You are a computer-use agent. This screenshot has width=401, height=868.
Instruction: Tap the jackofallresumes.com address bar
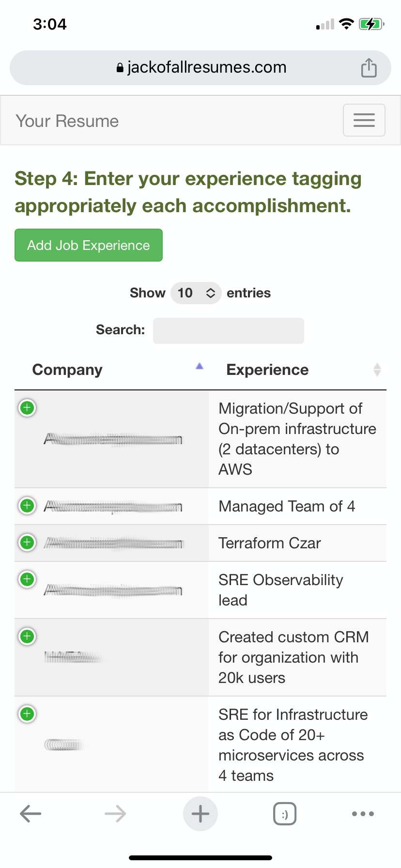(200, 68)
